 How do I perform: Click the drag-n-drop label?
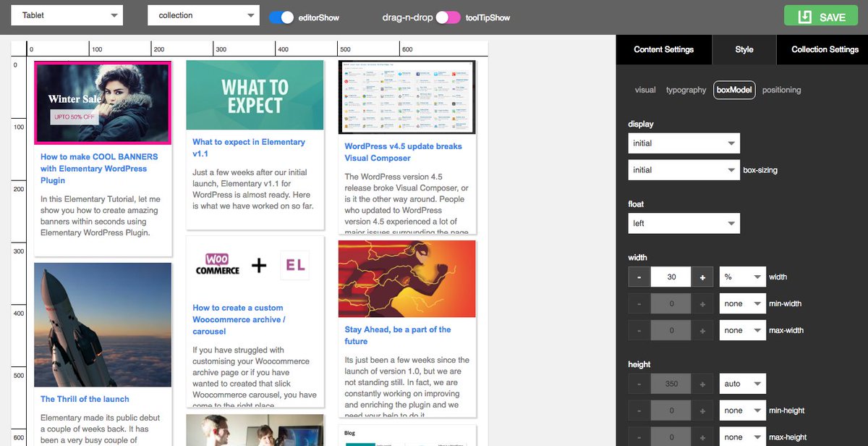tap(407, 17)
